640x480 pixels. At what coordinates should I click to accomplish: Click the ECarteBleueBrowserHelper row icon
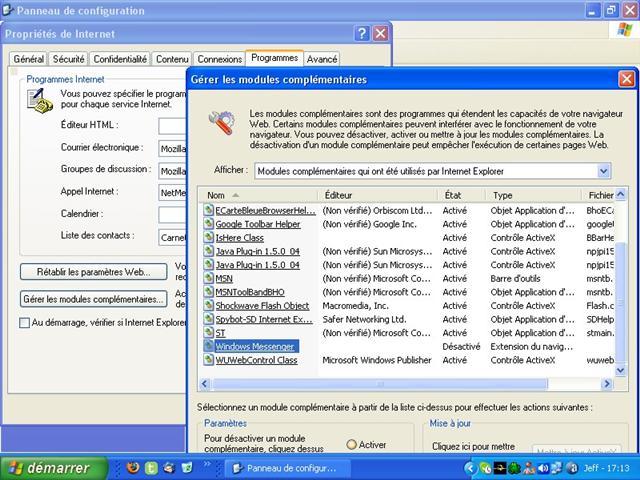point(209,210)
